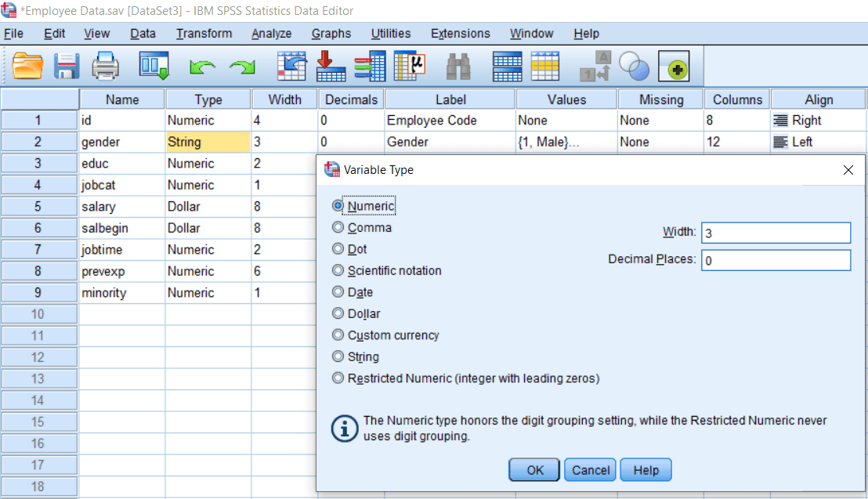Viewport: 868px width, 499px height.
Task: Click the 'salbegin' name cell
Action: pyautogui.click(x=121, y=228)
